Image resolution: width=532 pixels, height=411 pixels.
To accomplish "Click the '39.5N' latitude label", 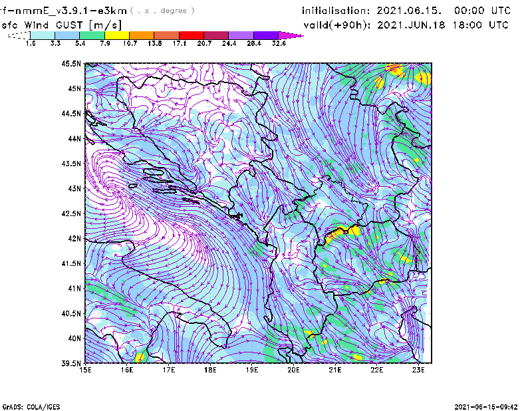I will [x=71, y=363].
